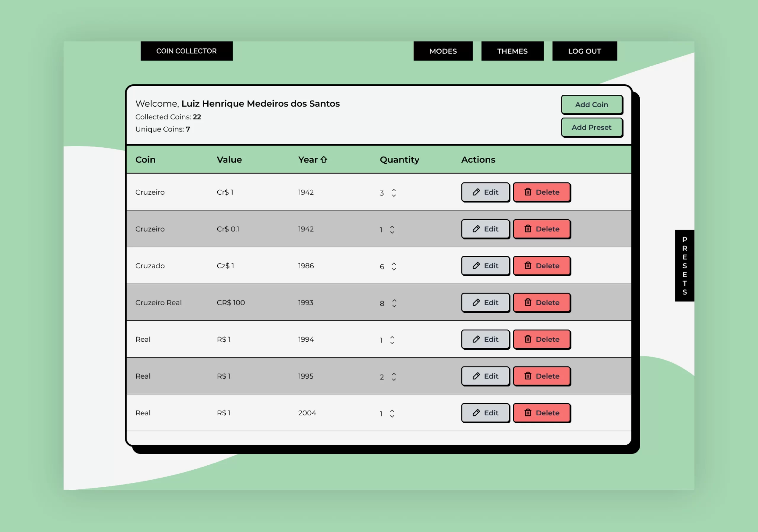Screen dimensions: 758x532
Task: Increase quantity of Cruzeiro Cr$ 1 coin
Action: (x=394, y=190)
